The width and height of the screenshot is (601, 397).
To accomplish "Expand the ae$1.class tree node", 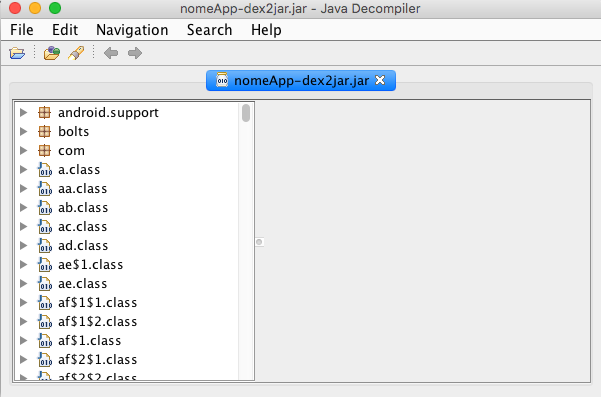I will (24, 264).
